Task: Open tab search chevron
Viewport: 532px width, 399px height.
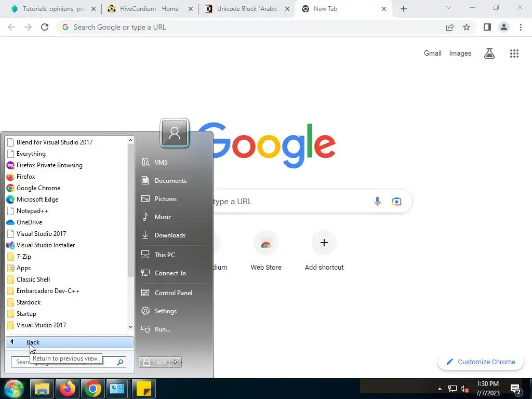Action: tap(448, 7)
